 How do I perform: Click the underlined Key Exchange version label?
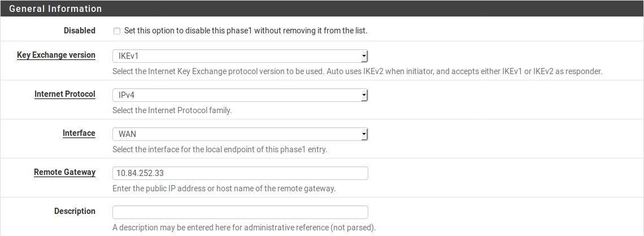pyautogui.click(x=56, y=55)
